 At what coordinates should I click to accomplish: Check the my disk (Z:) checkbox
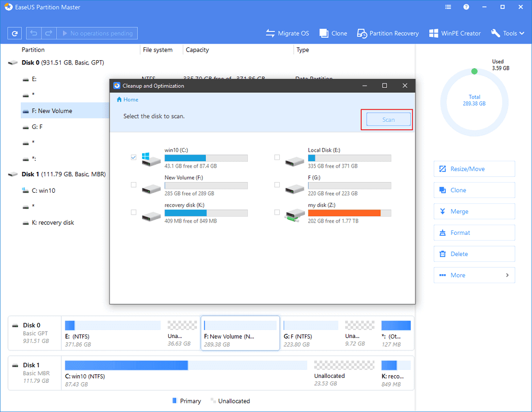(277, 212)
